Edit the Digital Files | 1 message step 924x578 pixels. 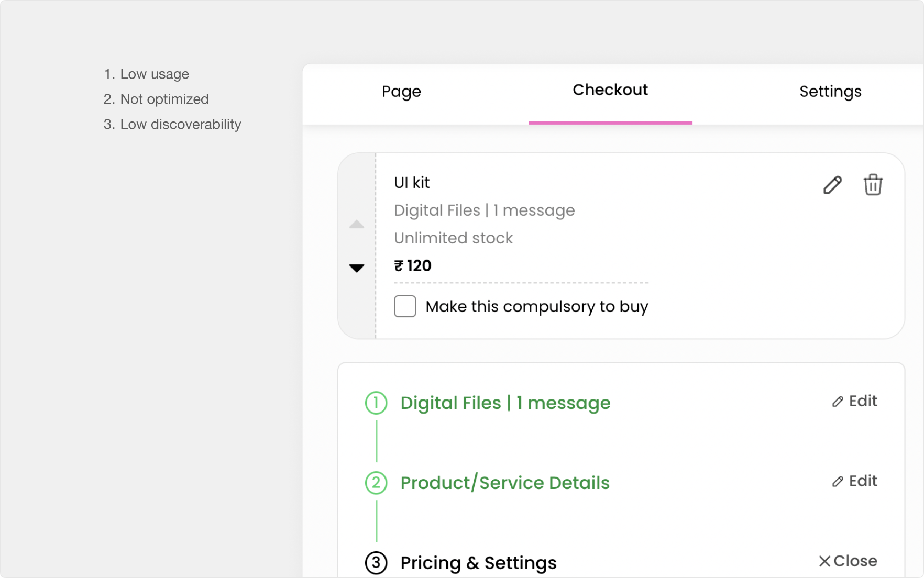tap(854, 401)
